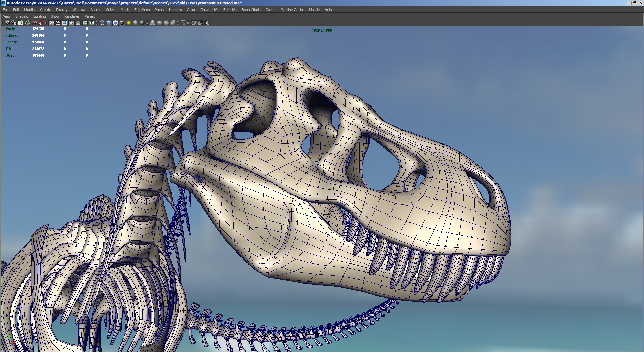
Task: Click the Shadows sphere icon
Action: pyautogui.click(x=136, y=23)
